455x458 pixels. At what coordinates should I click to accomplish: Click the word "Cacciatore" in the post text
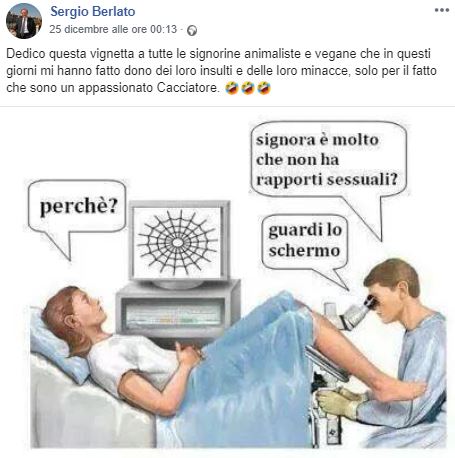[x=188, y=88]
